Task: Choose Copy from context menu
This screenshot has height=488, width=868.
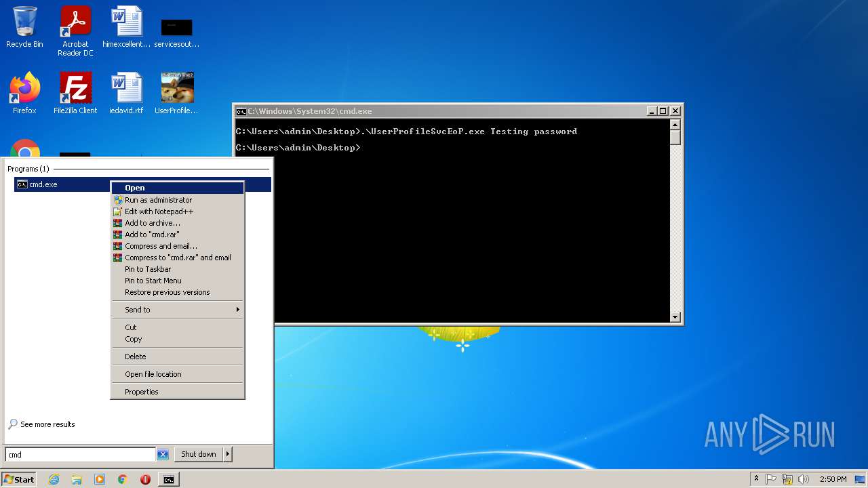Action: [x=178, y=339]
